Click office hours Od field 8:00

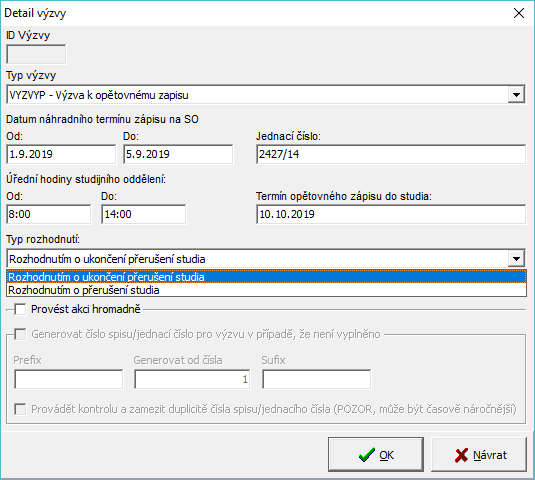(48, 214)
